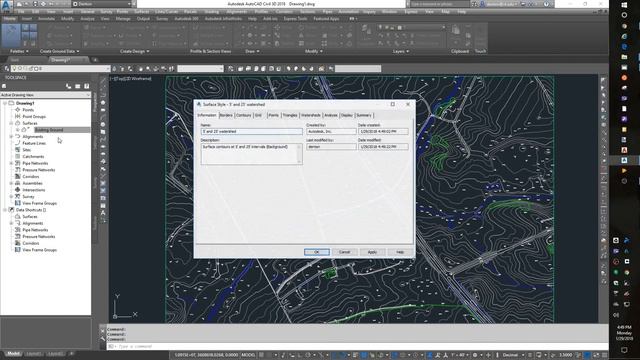Click the large Toolspace ribbon button

(11, 35)
